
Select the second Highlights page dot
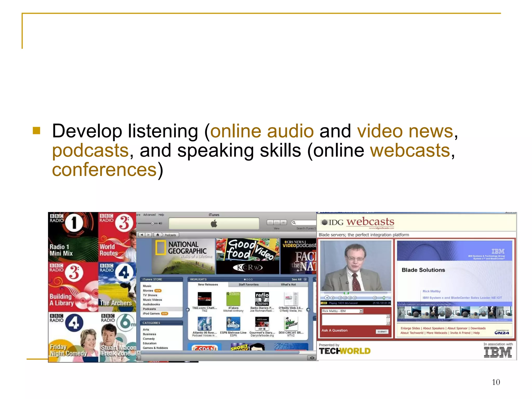[x=247, y=280]
